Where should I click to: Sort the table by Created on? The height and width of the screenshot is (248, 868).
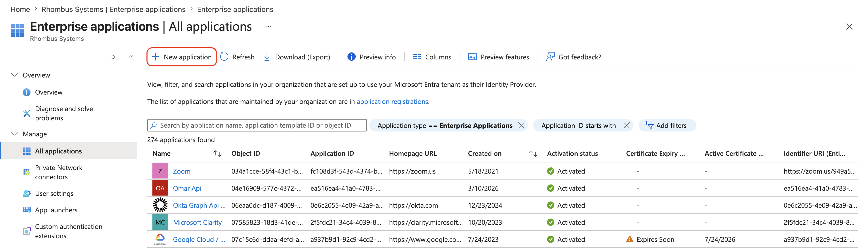point(533,154)
